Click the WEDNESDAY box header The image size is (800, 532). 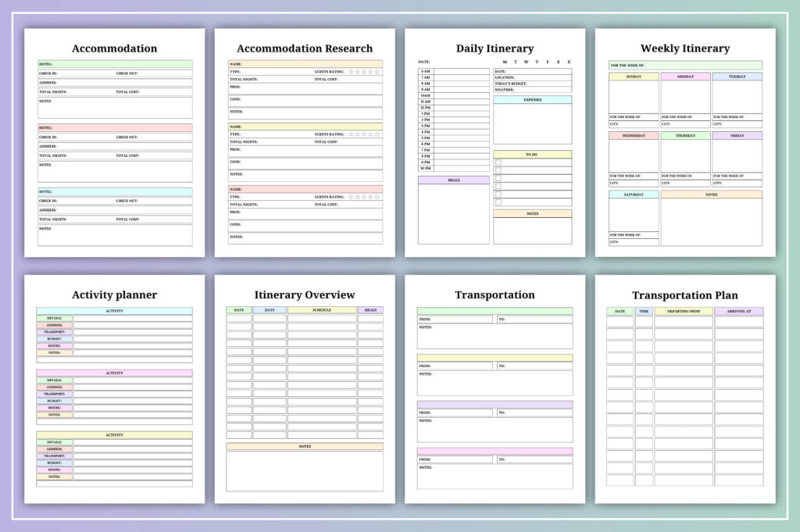[x=634, y=136]
